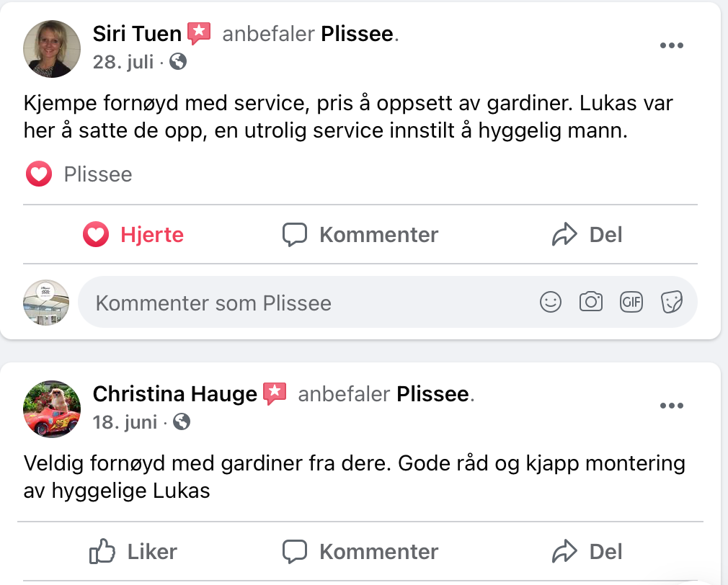Click Christina Hauge's profile picture

point(52,408)
